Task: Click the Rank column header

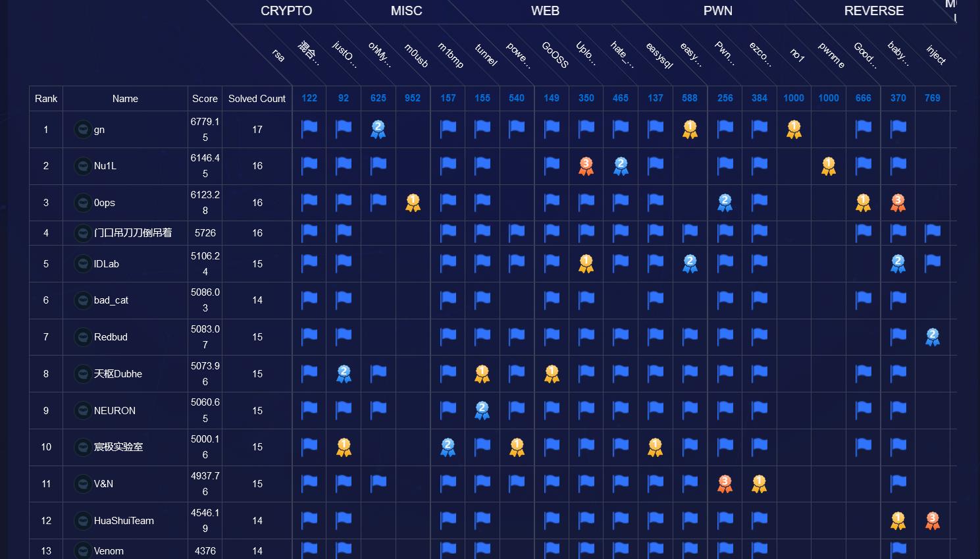Action: click(46, 98)
